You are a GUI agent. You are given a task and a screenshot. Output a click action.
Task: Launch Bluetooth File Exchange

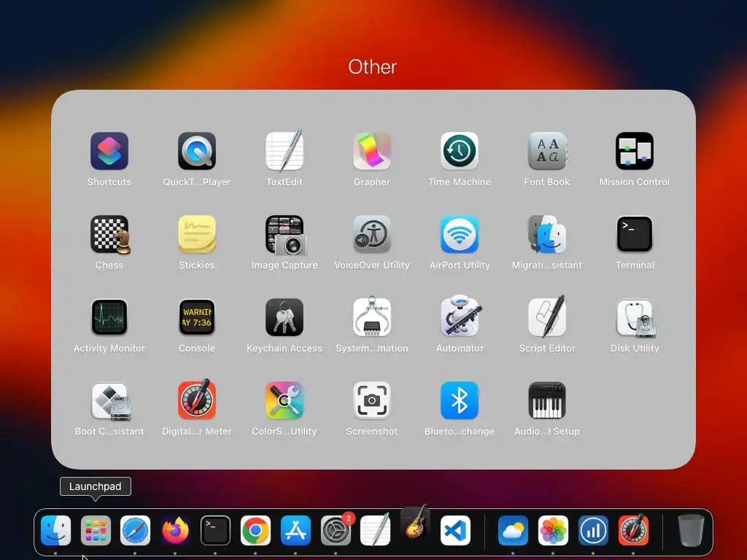coord(460,400)
